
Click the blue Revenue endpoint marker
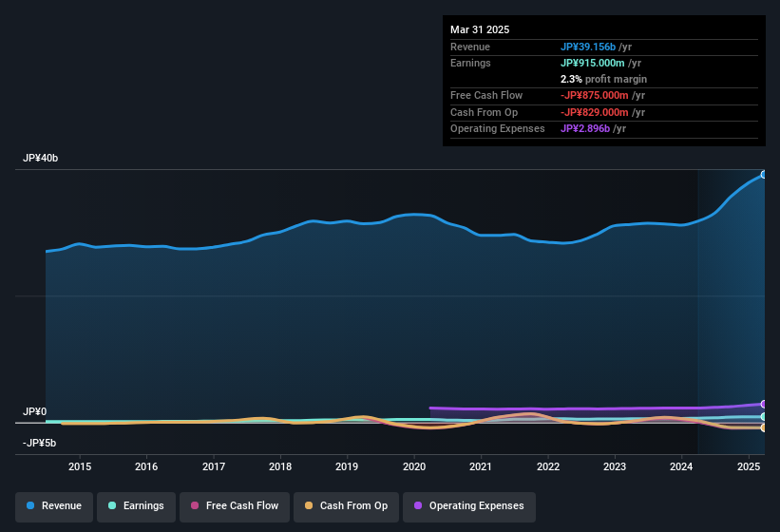point(764,175)
